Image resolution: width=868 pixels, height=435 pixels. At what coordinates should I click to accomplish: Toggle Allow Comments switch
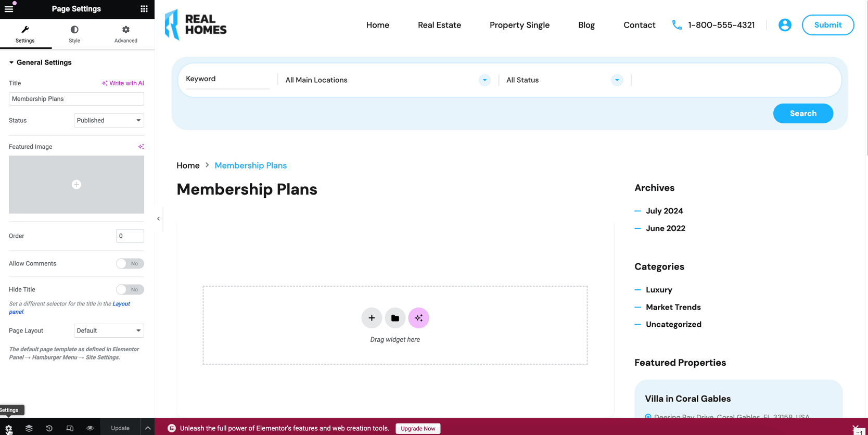[x=130, y=264]
